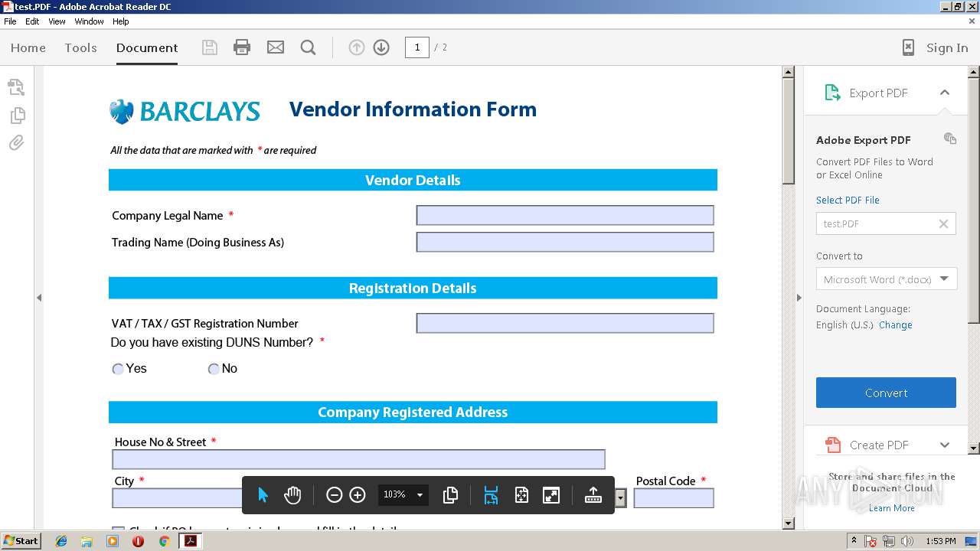980x551 pixels.
Task: Open the Find text magnifier icon
Action: point(309,47)
